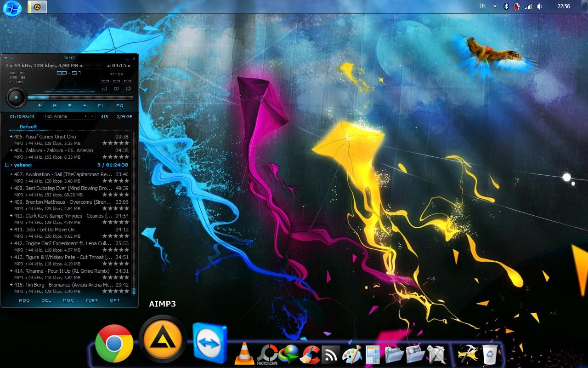Skip to the previous track
588x368 pixels.
(40, 106)
